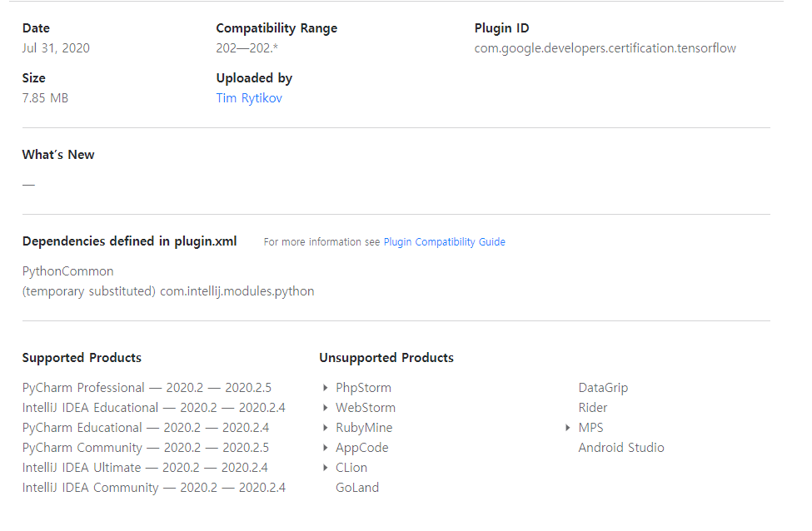The height and width of the screenshot is (531, 812).
Task: Click the plugin ID com.google.developers.certification.tensorflow
Action: [x=605, y=48]
